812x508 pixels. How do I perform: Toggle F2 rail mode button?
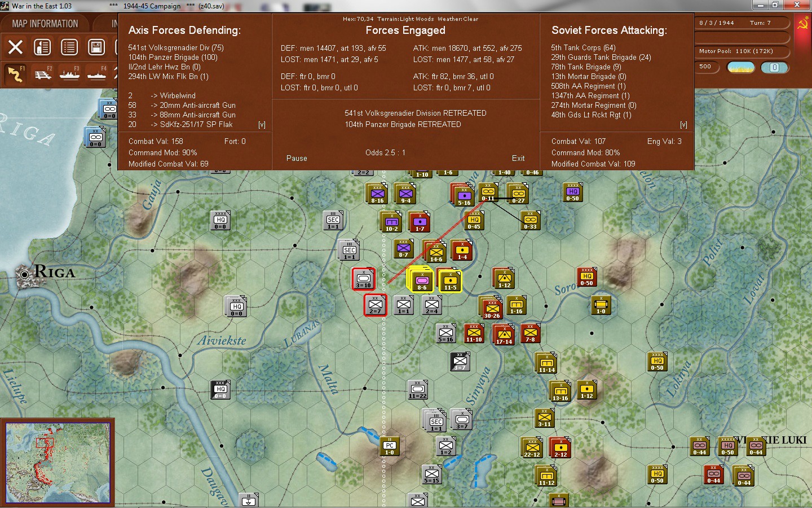coord(43,74)
